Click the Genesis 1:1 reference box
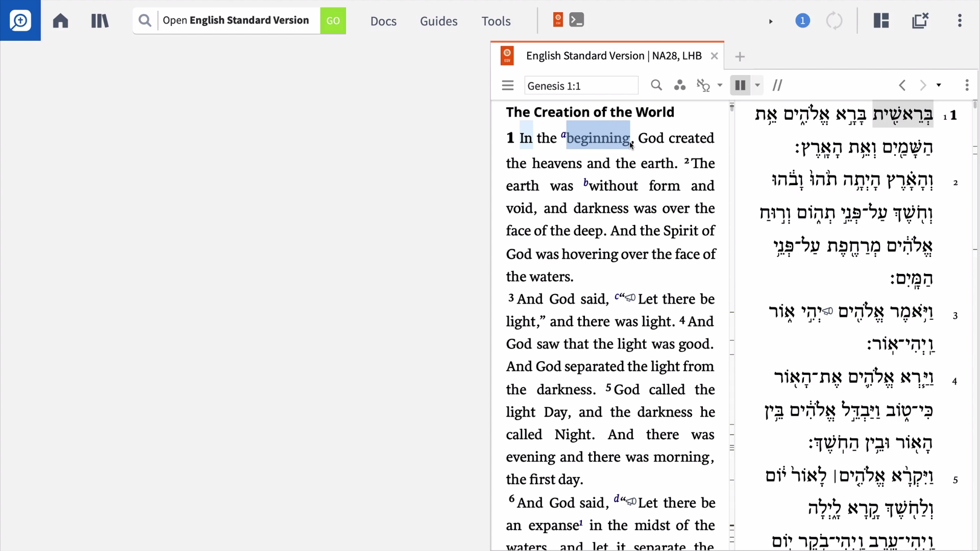Screen dimensions: 980x551 (581, 86)
